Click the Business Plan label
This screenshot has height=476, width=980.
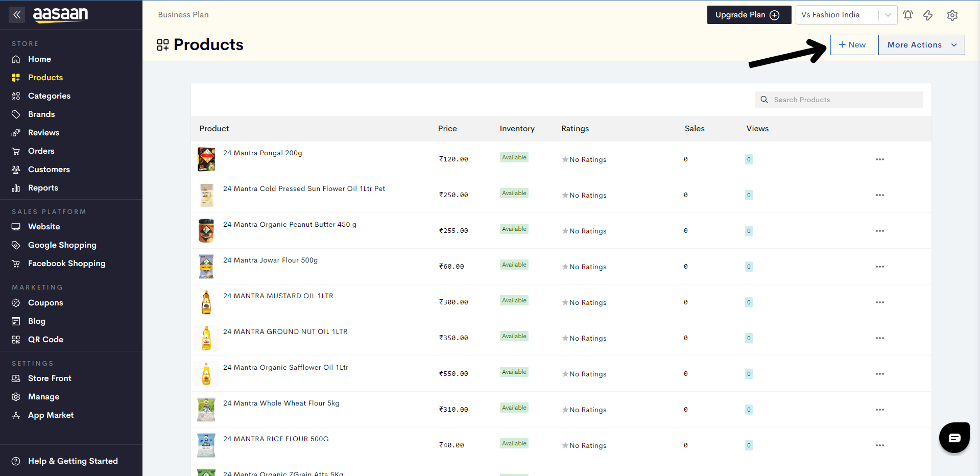(x=183, y=15)
